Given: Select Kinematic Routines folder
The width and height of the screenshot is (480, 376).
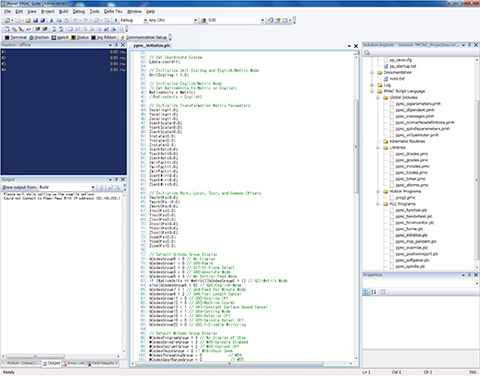Looking at the screenshot, I should pyautogui.click(x=407, y=141).
